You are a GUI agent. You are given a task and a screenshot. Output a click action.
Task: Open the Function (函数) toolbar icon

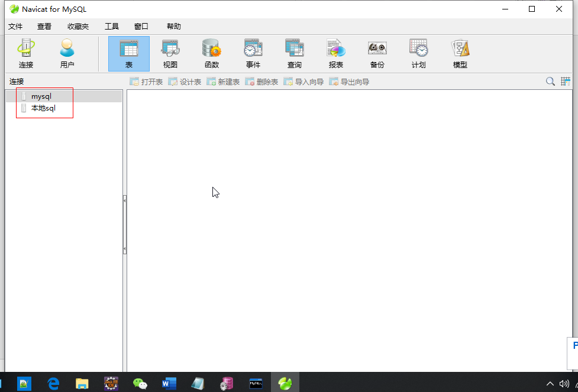(212, 54)
